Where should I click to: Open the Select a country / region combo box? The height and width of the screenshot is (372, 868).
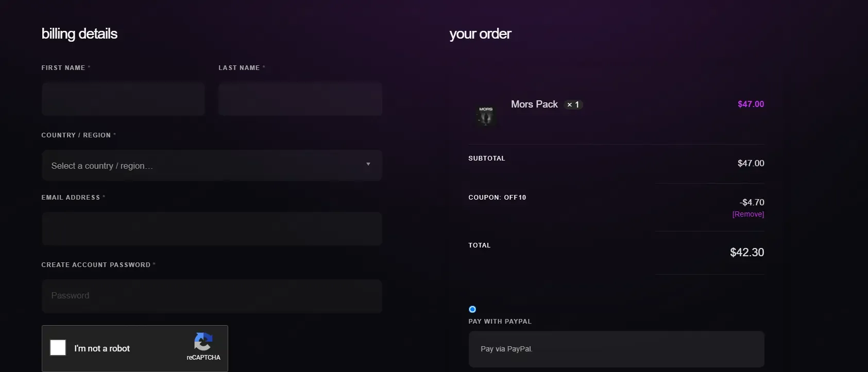[x=212, y=165]
